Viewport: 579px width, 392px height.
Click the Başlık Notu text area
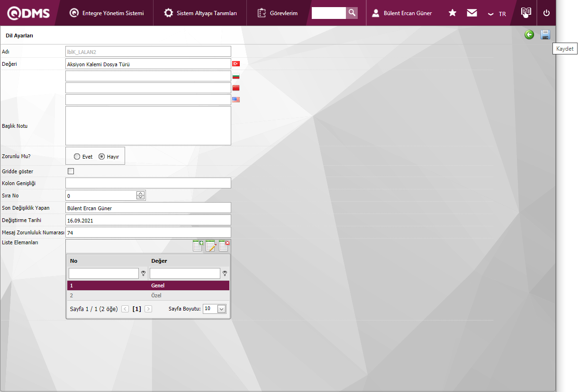click(x=148, y=125)
